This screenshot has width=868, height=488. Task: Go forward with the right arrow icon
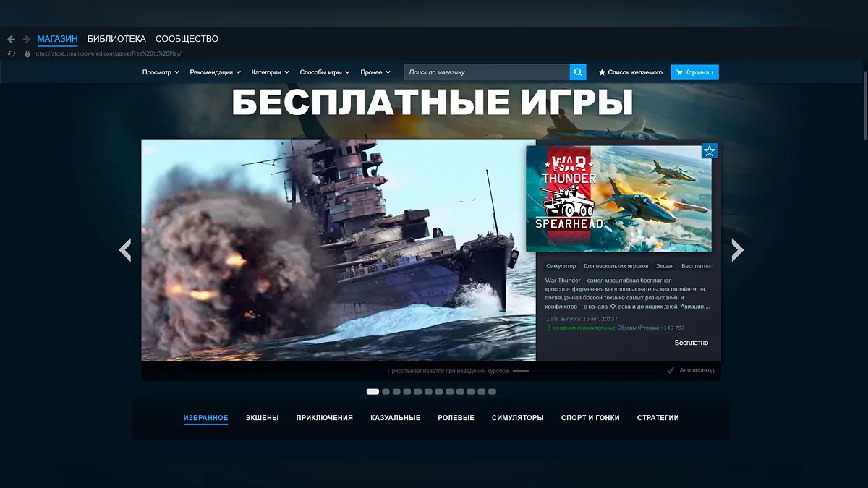point(27,39)
